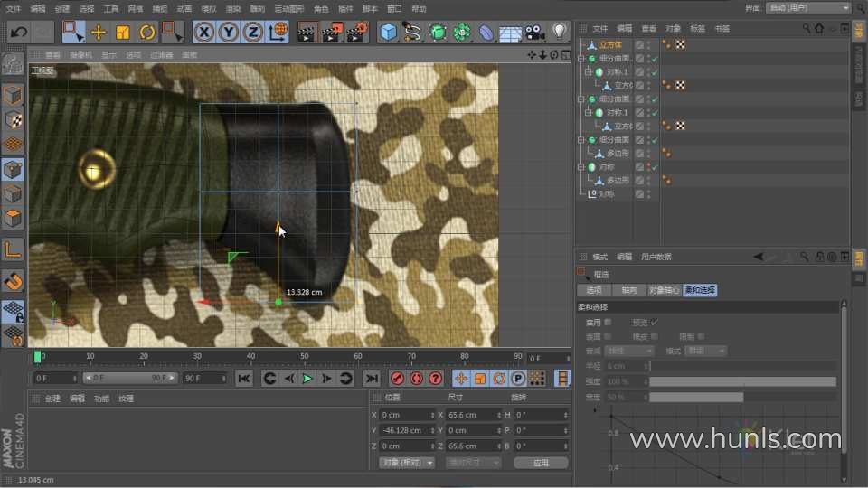Viewport: 868px width, 488px height.
Task: Open 编辑 in the main menu bar
Action: (x=38, y=8)
